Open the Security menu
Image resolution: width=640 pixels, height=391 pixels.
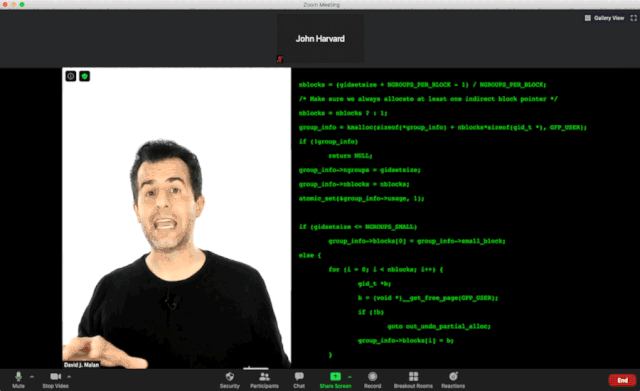click(x=229, y=380)
